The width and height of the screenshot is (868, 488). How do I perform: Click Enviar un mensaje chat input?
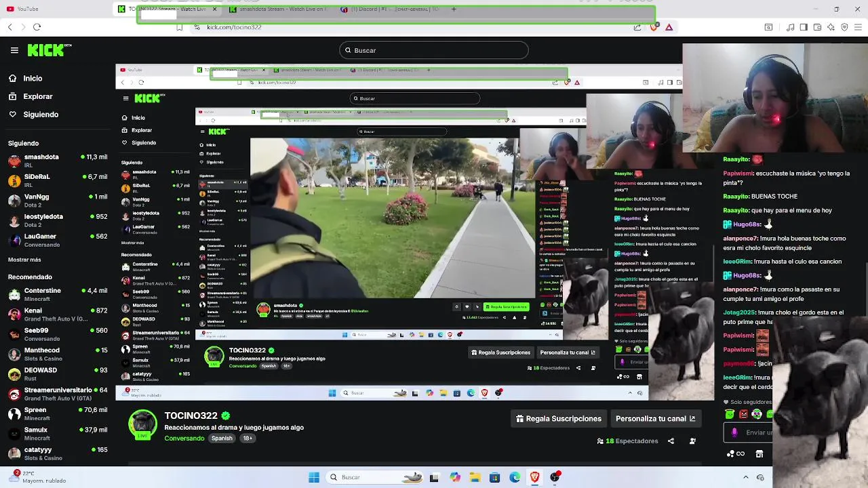pyautogui.click(x=749, y=432)
